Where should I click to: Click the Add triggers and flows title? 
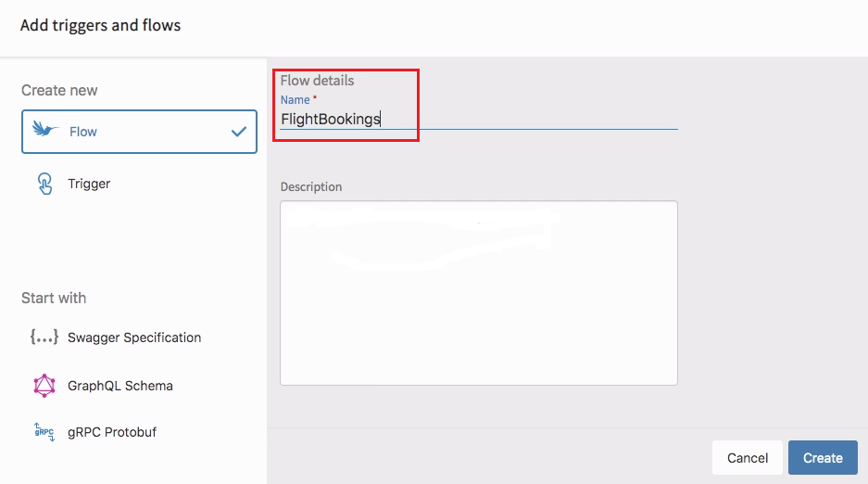point(100,25)
